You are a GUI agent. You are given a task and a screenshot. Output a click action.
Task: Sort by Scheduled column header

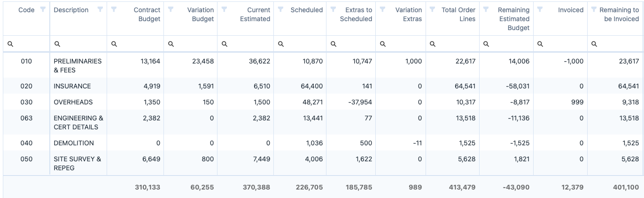[307, 9]
